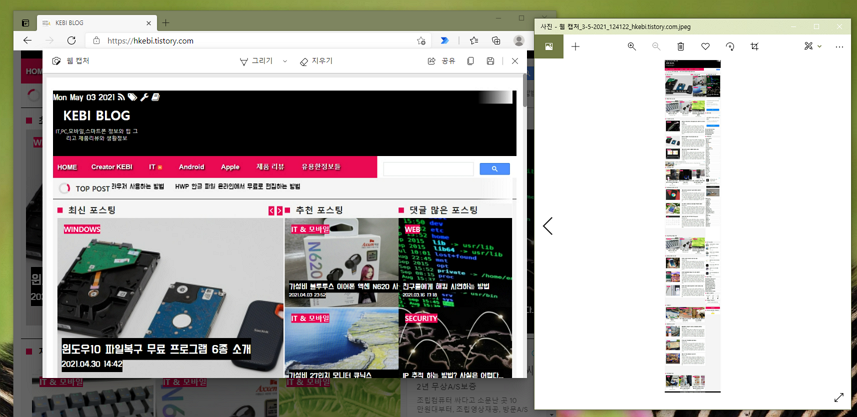Select the Erase (지우기) tool
The height and width of the screenshot is (417, 857).
pos(316,61)
